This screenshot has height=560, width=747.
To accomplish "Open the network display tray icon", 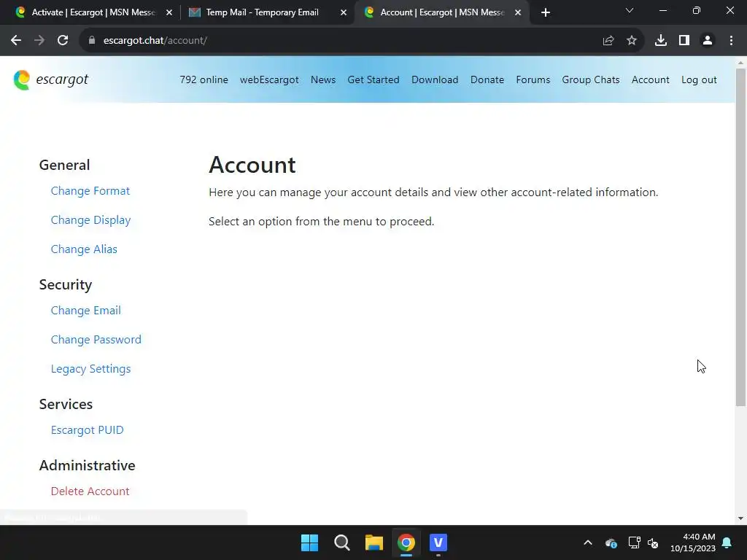I will coord(634,542).
